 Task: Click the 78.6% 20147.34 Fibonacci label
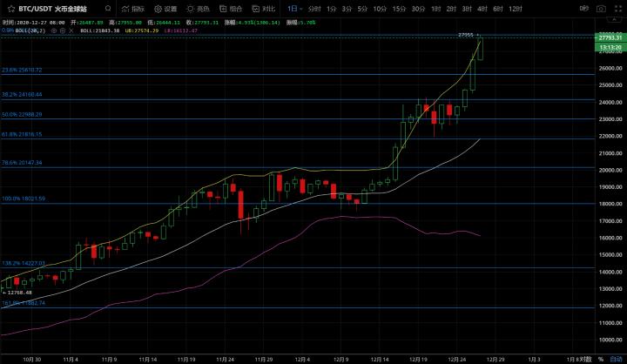click(22, 163)
